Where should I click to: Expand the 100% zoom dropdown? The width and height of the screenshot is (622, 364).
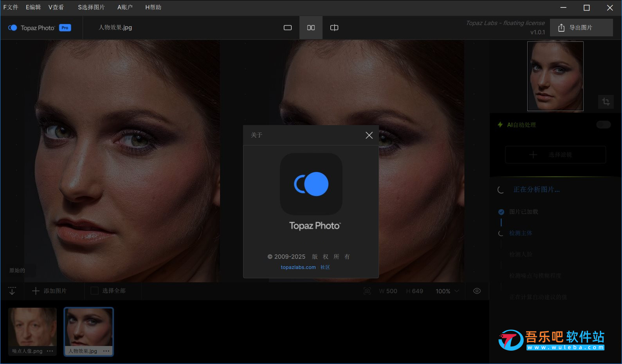tap(456, 291)
